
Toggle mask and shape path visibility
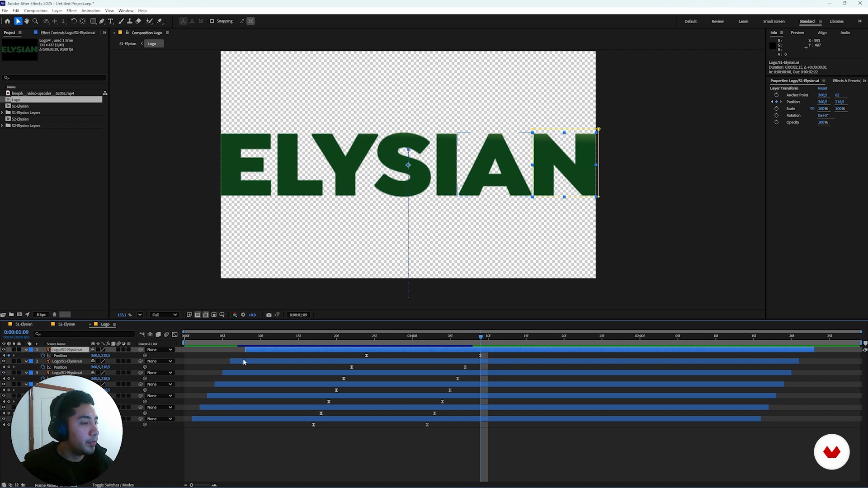click(x=206, y=315)
